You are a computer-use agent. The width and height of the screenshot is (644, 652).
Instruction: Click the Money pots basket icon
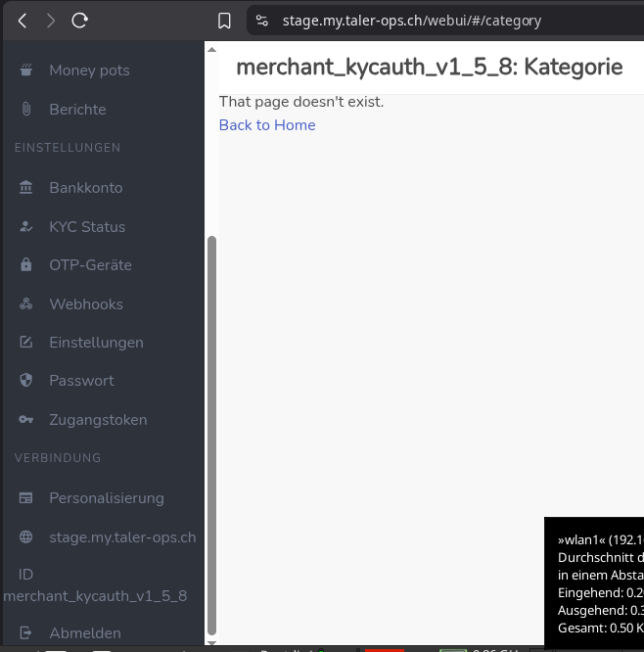point(26,70)
